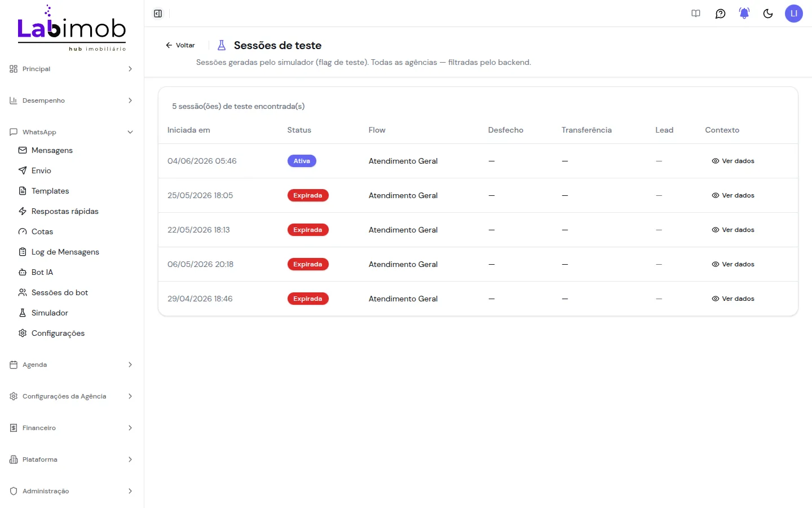Click the Status column header
Image resolution: width=812 pixels, height=508 pixels.
click(299, 130)
